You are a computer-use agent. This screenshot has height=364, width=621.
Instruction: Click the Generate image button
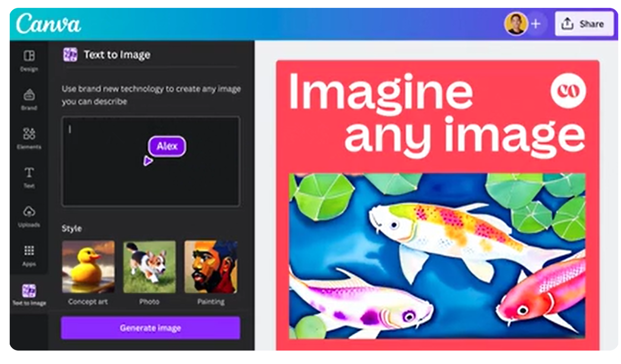tap(150, 328)
